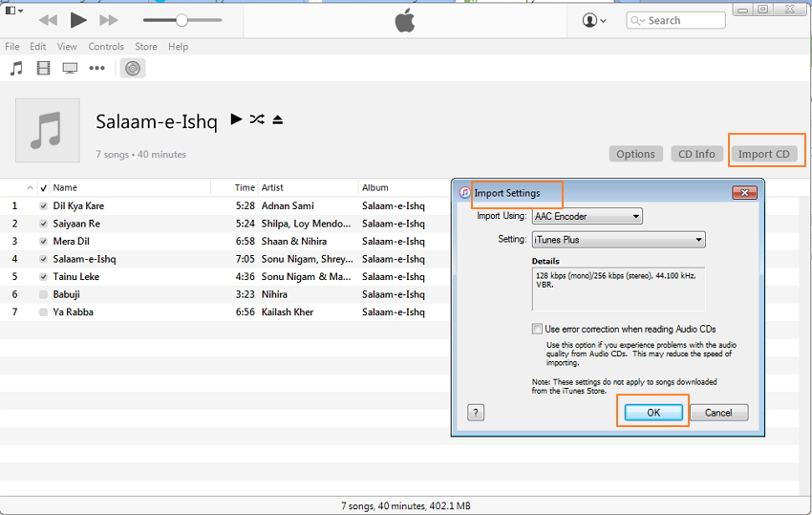This screenshot has height=515, width=812.
Task: Open the TV Shows library icon
Action: [70, 68]
